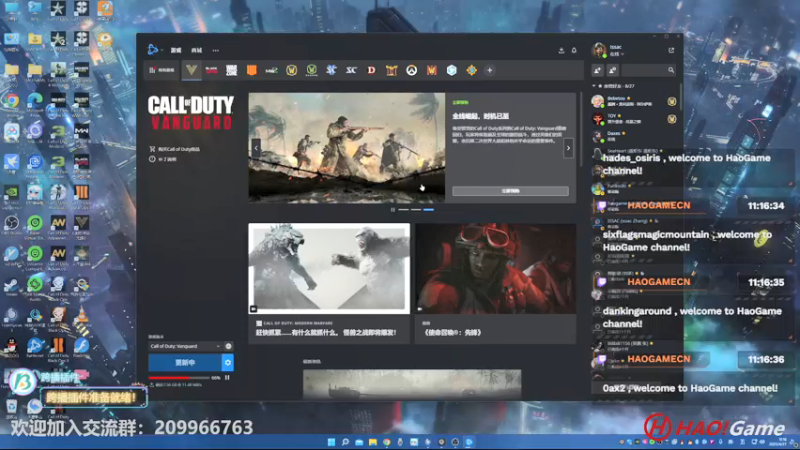The image size is (800, 450).
Task: Select the last banner carousel indicator
Action: pyautogui.click(x=429, y=210)
